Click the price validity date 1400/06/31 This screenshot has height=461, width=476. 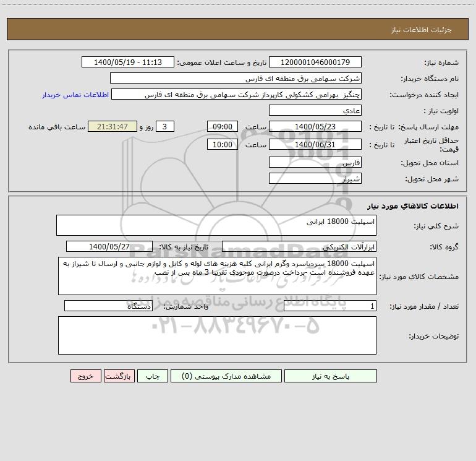coord(315,144)
